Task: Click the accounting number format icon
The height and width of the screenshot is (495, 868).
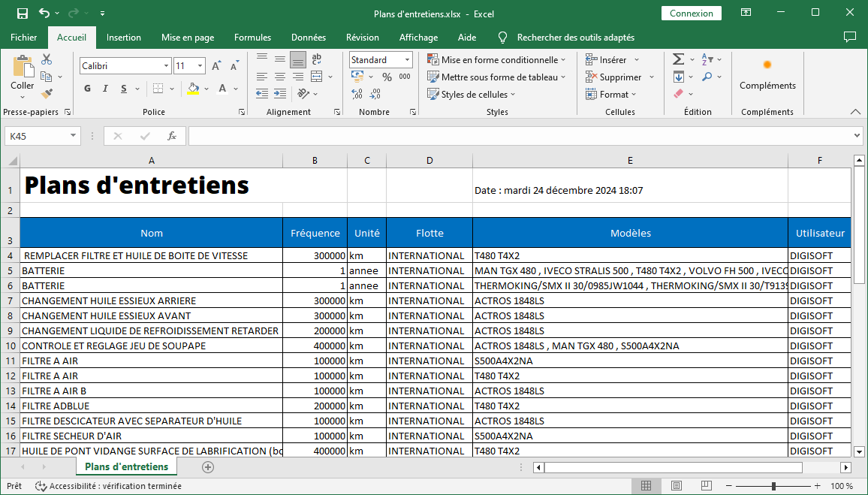Action: (x=357, y=77)
